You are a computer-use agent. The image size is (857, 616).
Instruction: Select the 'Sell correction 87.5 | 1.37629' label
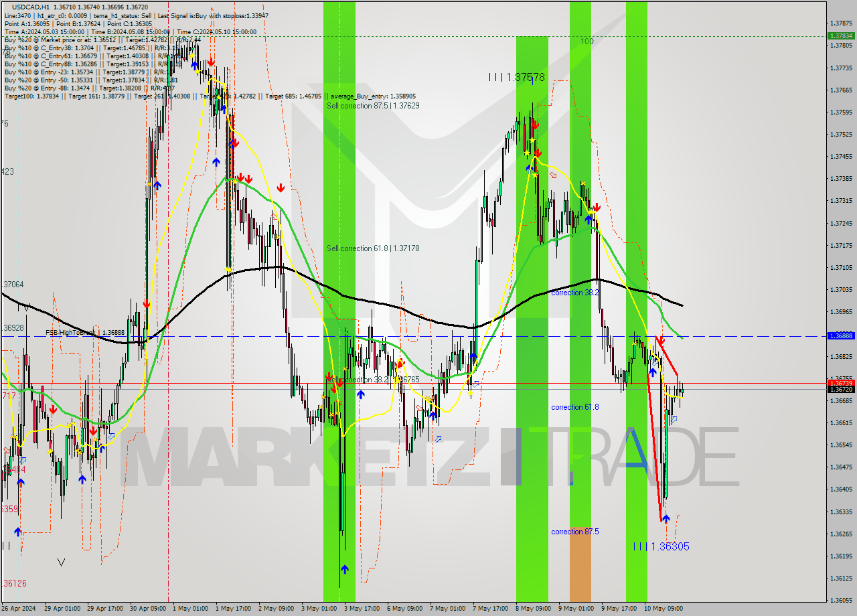[373, 106]
